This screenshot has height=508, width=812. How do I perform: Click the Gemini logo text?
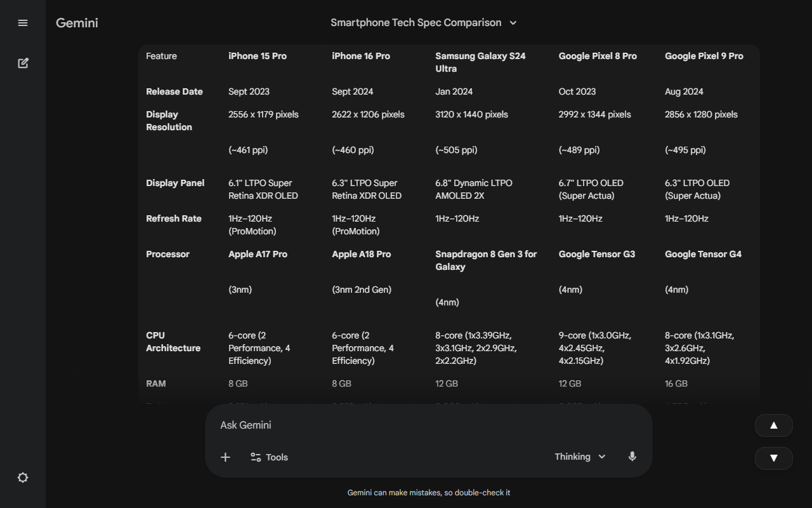pos(77,23)
